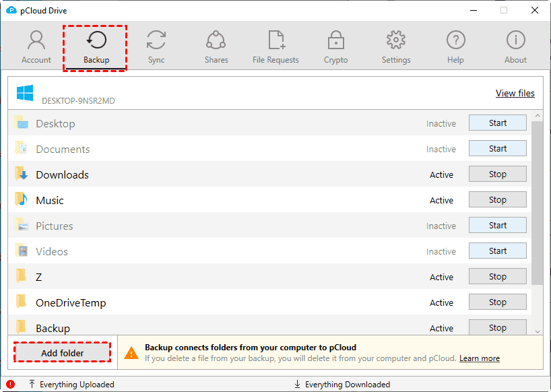Viewport: 551px width, 392px height.
Task: Click the Z folder icon
Action: (x=21, y=276)
